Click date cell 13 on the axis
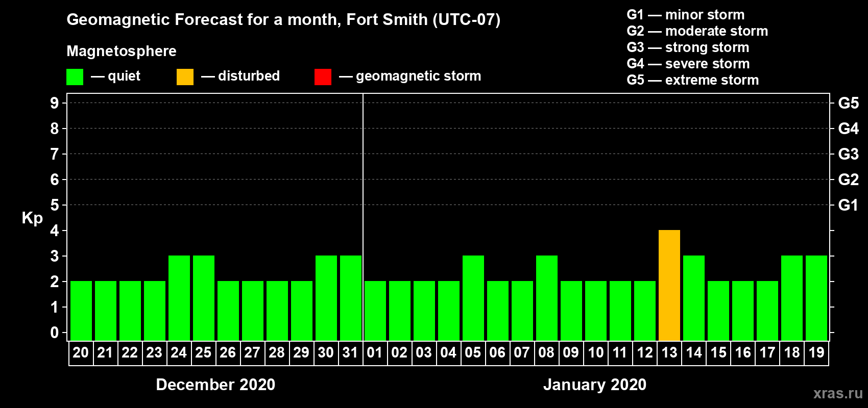 coord(669,353)
